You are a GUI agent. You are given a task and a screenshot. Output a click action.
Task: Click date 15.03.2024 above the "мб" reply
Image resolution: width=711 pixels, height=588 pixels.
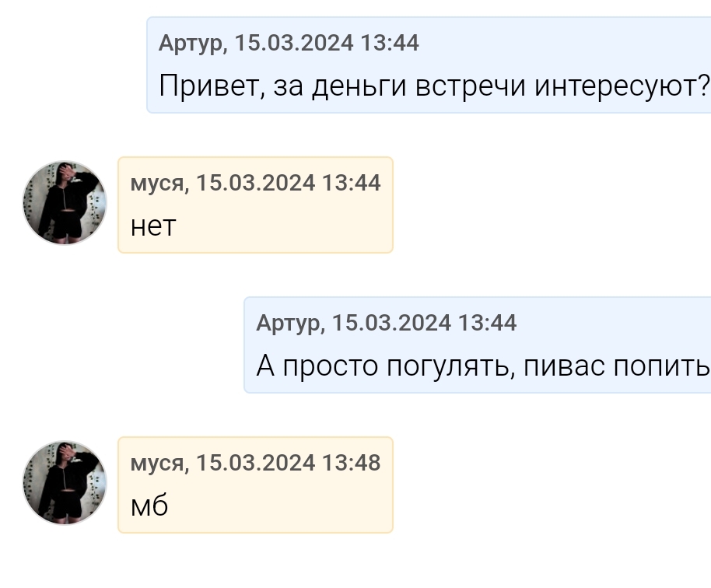pos(255,463)
